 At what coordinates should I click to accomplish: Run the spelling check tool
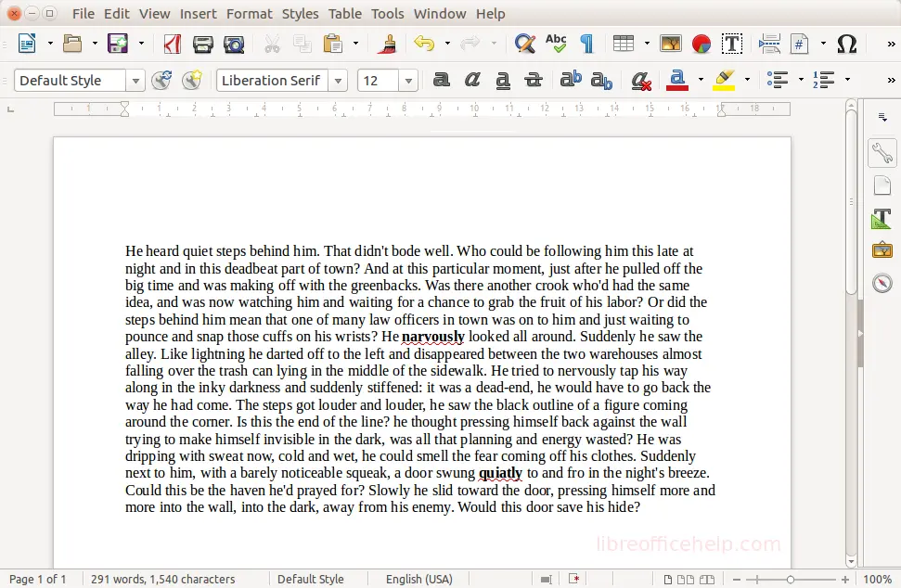[x=556, y=44]
